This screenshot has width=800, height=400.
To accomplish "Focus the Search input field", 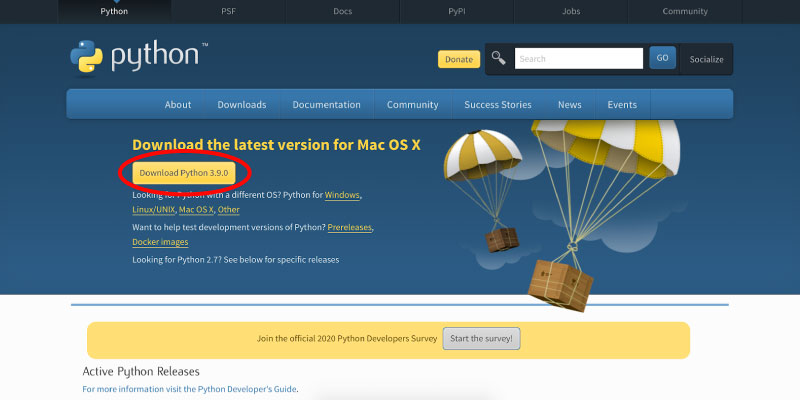I will pyautogui.click(x=579, y=59).
